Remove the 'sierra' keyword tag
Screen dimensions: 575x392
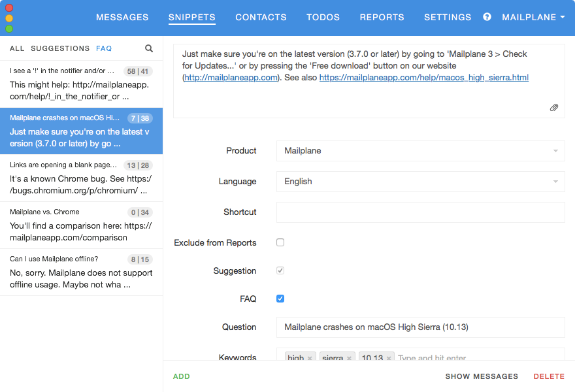point(350,358)
